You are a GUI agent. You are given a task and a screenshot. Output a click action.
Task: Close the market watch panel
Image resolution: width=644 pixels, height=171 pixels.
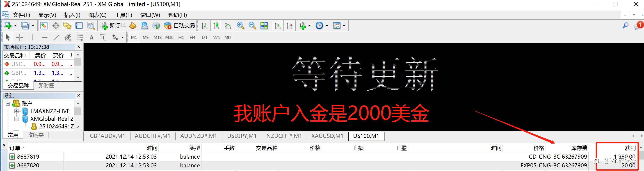pyautogui.click(x=79, y=47)
